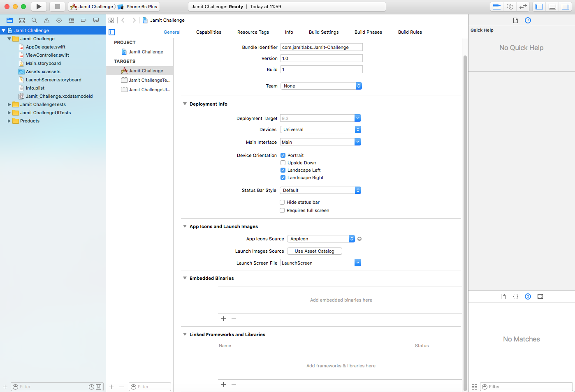Show the Quick Help inspector
The image size is (575, 392).
coord(528,20)
